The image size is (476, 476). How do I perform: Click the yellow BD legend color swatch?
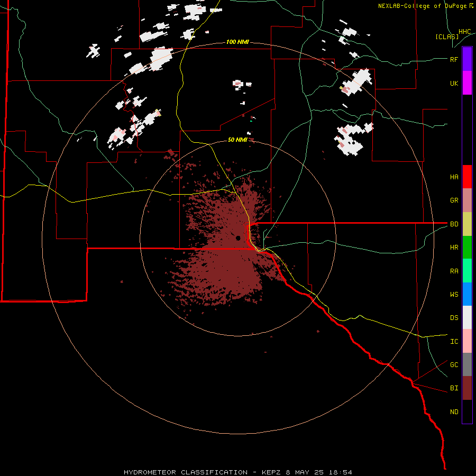coord(467,224)
